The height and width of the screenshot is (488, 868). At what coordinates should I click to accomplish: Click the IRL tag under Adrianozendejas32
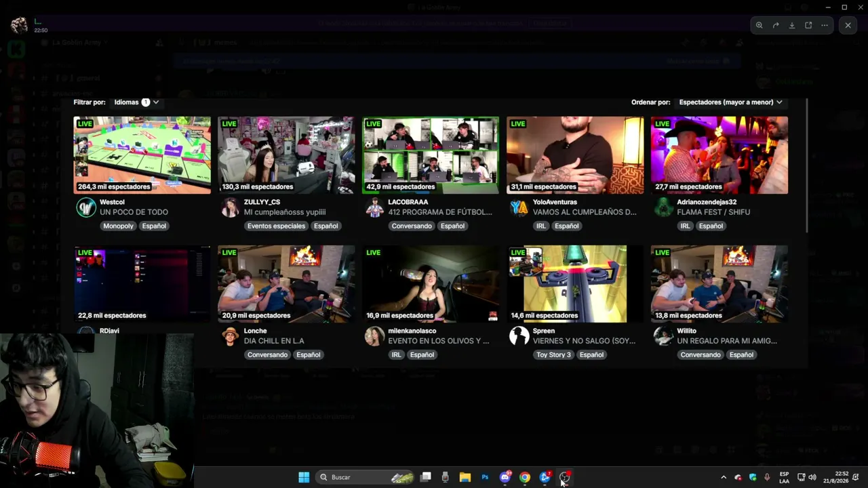pos(685,226)
